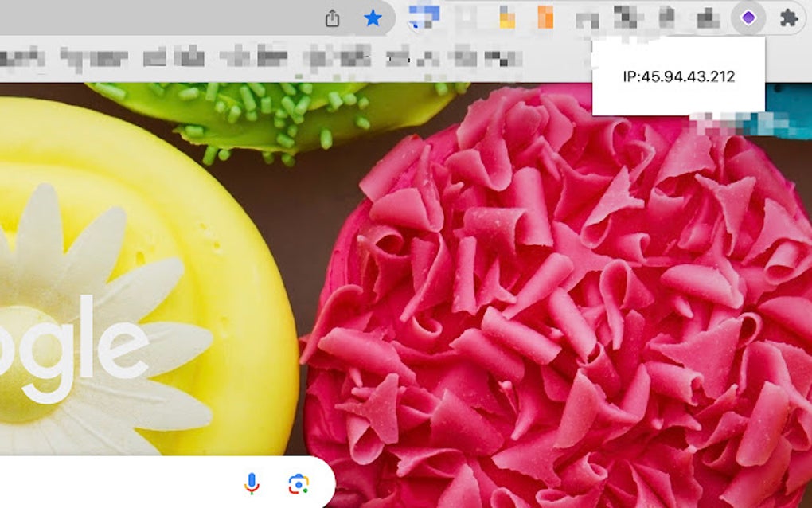
Task: Open Google Lens camera search
Action: [298, 482]
